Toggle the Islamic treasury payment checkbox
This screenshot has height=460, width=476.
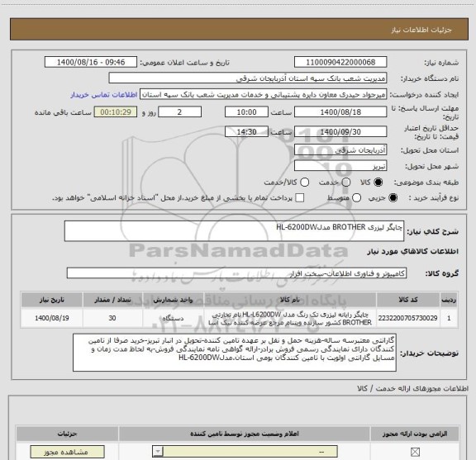coord(300,198)
